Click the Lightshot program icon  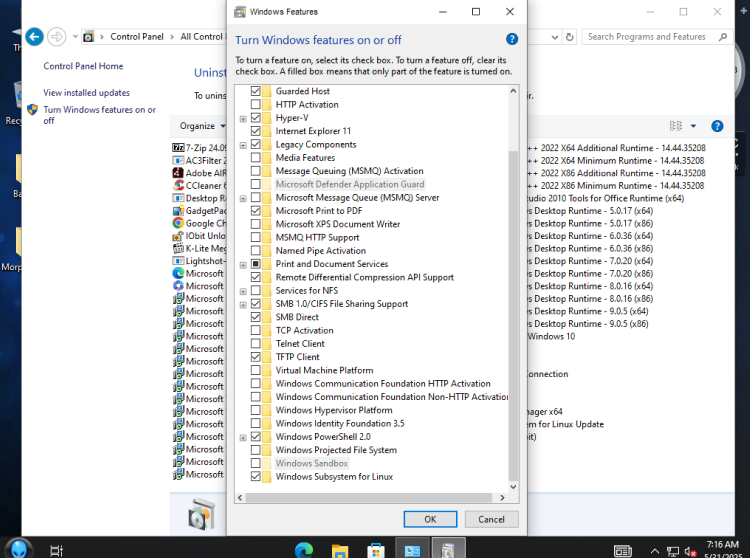point(178,261)
